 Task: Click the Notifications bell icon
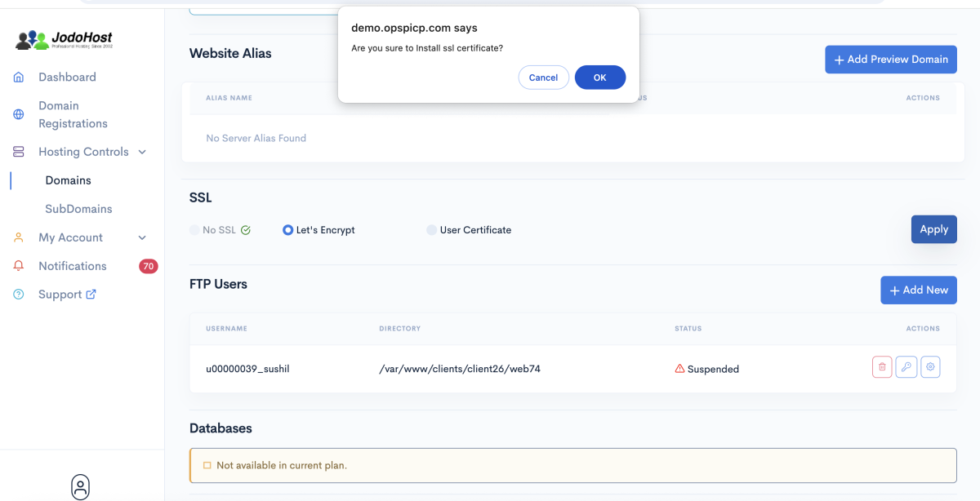19,266
